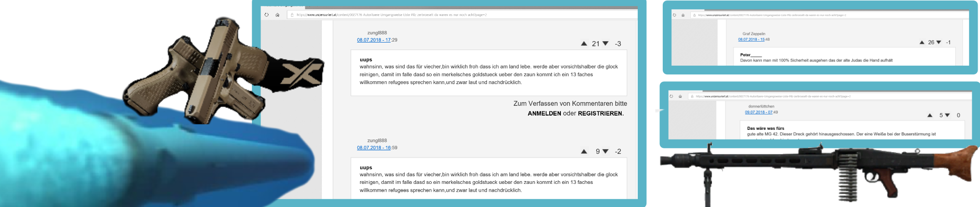
Task: Upvote the zungl888 comment posted at 17:29
Action: pyautogui.click(x=584, y=44)
